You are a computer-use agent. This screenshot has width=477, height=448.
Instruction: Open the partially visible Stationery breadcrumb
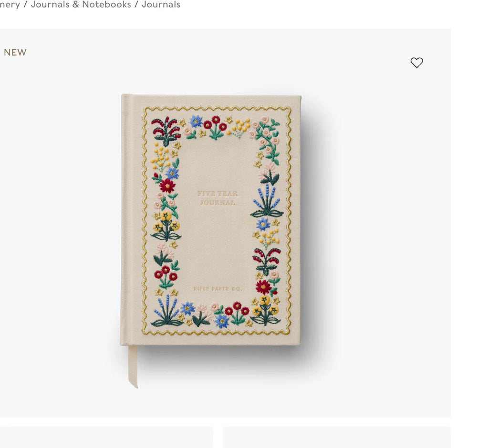(10, 5)
